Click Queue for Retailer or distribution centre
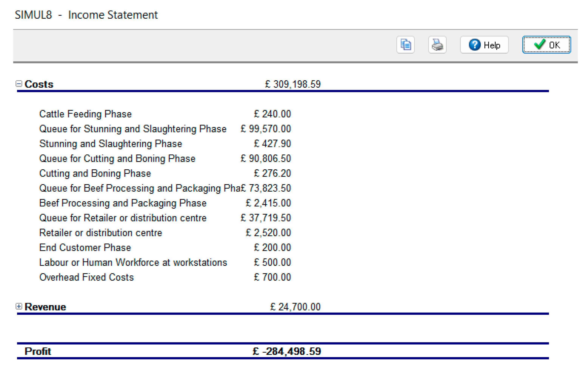The height and width of the screenshot is (369, 588). pyautogui.click(x=123, y=218)
